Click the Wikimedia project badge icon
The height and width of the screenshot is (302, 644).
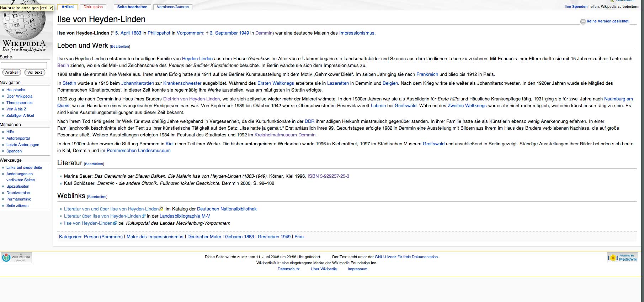pos(16,257)
